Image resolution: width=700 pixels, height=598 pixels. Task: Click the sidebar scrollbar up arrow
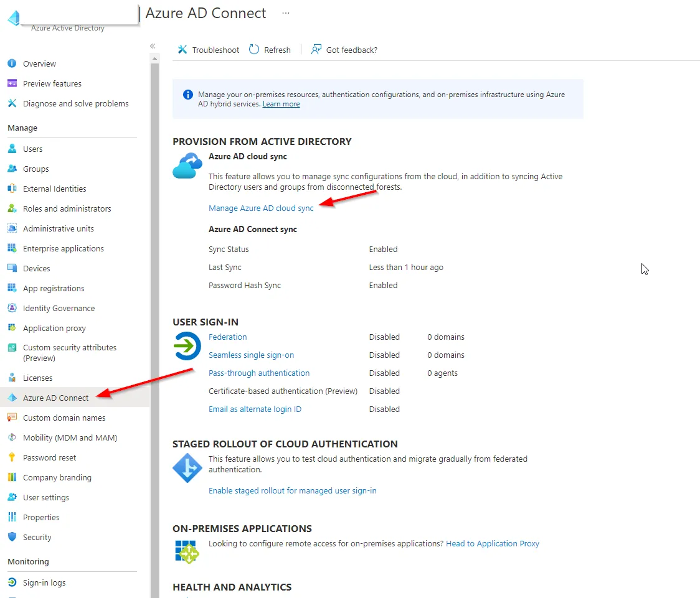(154, 58)
